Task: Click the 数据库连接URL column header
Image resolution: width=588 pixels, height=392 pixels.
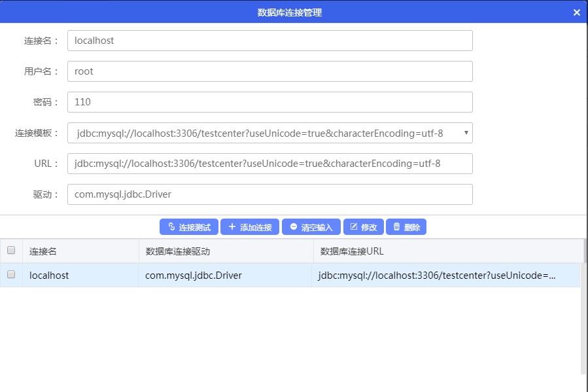Action: coord(446,251)
